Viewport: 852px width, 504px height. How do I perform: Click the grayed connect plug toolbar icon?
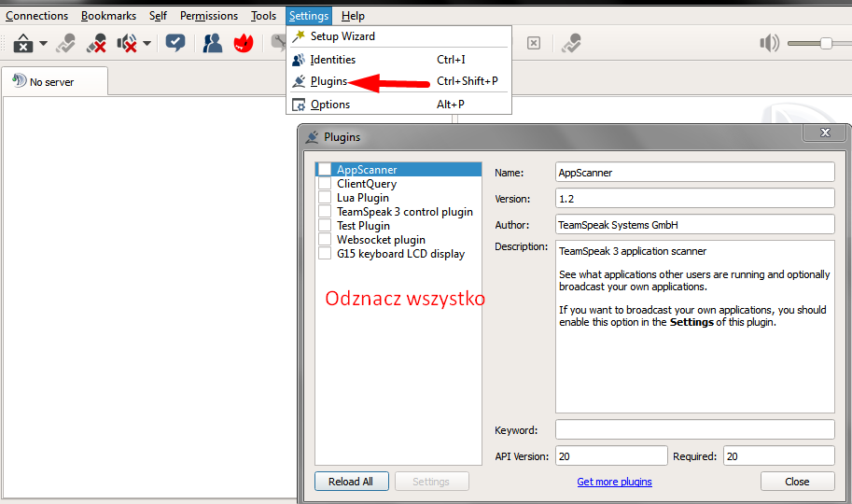[x=65, y=43]
